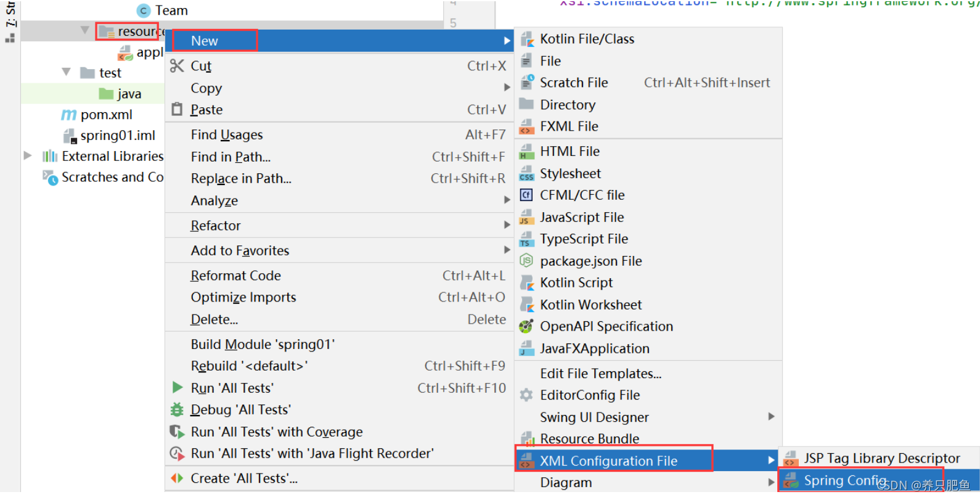
Task: Select Find in Path... menu entry
Action: coord(339,157)
